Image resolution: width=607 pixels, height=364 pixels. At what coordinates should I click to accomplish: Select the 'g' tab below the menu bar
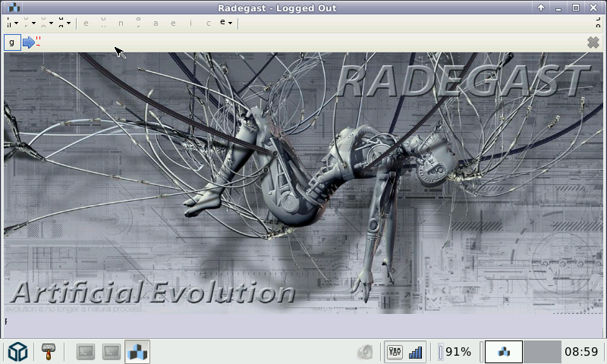(x=12, y=42)
